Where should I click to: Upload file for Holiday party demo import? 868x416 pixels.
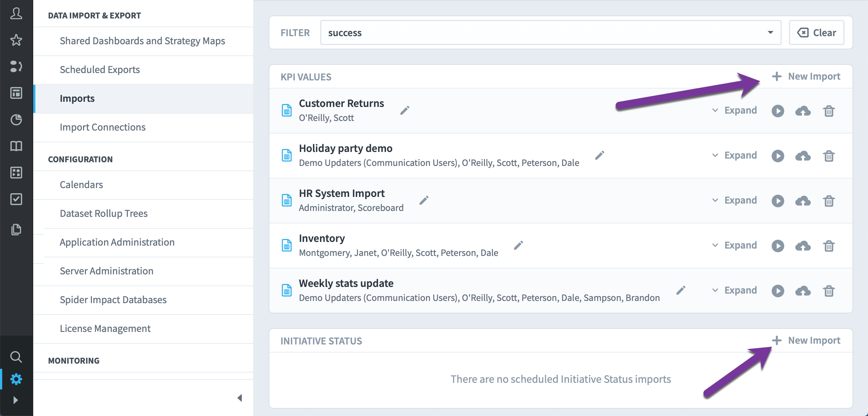[x=803, y=156]
